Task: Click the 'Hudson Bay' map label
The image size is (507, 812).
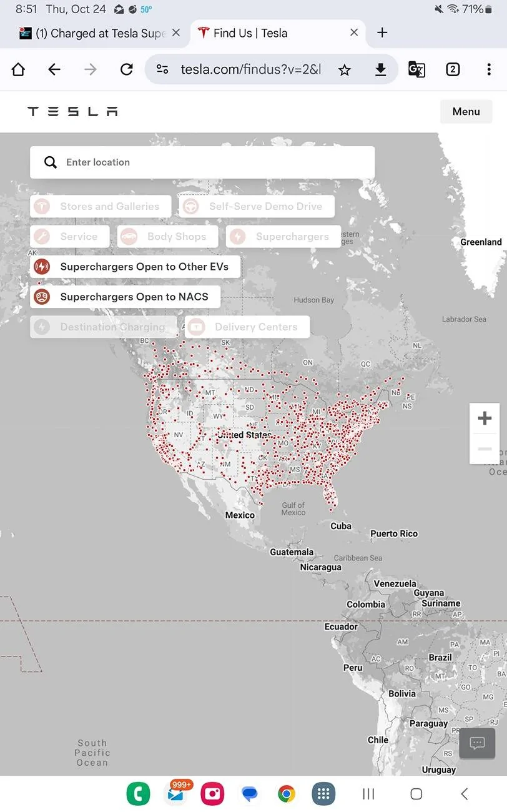Action: click(314, 300)
